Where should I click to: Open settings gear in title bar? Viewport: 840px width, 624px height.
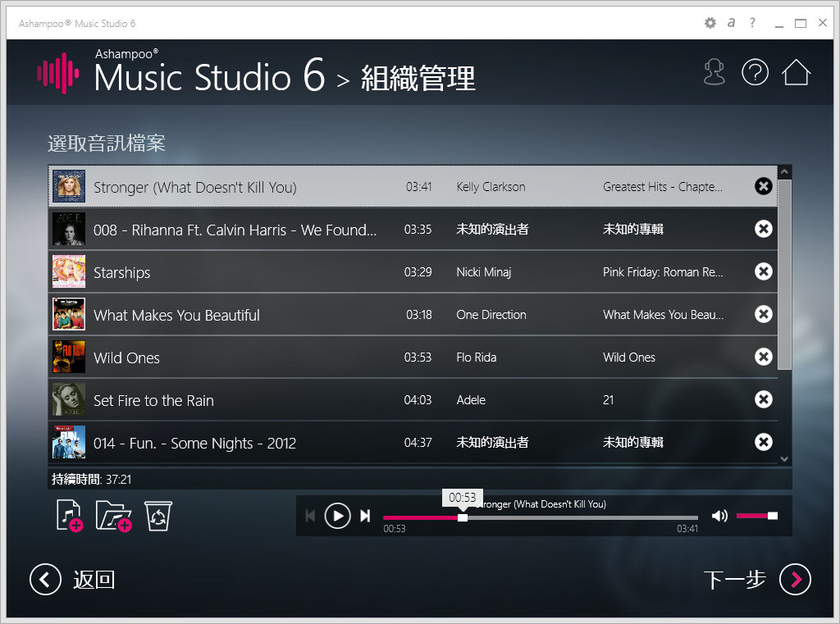(x=710, y=23)
